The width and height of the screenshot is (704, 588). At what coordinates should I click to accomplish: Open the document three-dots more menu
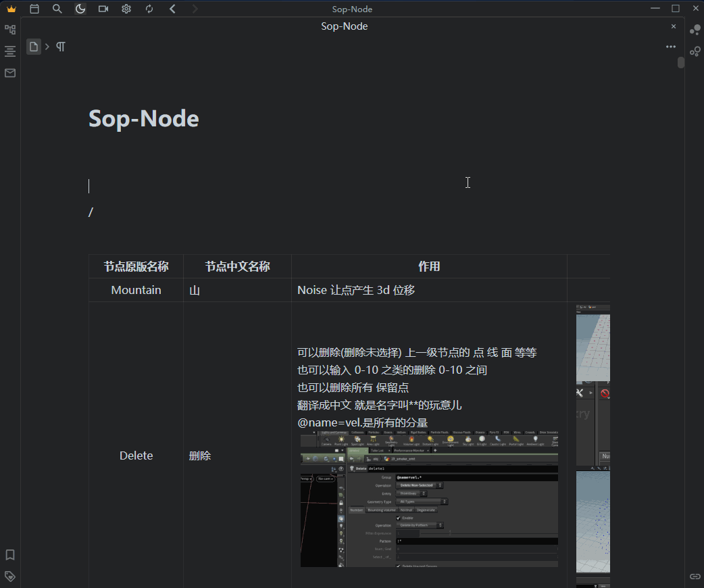click(671, 47)
